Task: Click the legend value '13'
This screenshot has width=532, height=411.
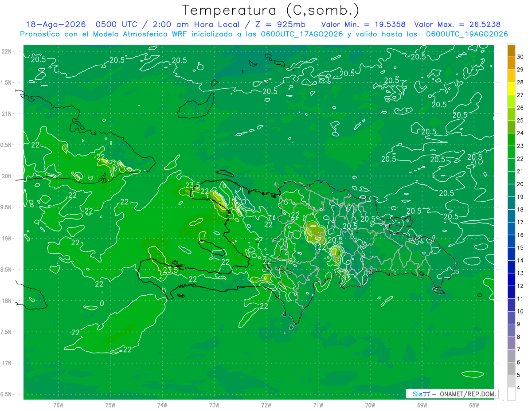Action: (x=520, y=273)
